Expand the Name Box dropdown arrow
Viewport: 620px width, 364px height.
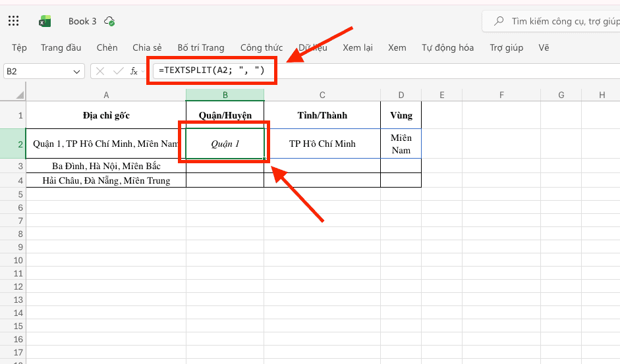(76, 72)
